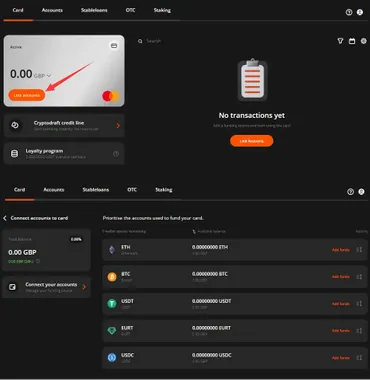Click Add funds for ETH
Screen dimensions: 370x380
(x=341, y=250)
